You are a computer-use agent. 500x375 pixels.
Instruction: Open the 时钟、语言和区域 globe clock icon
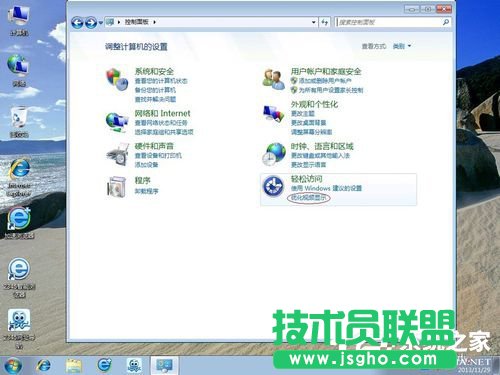(274, 154)
